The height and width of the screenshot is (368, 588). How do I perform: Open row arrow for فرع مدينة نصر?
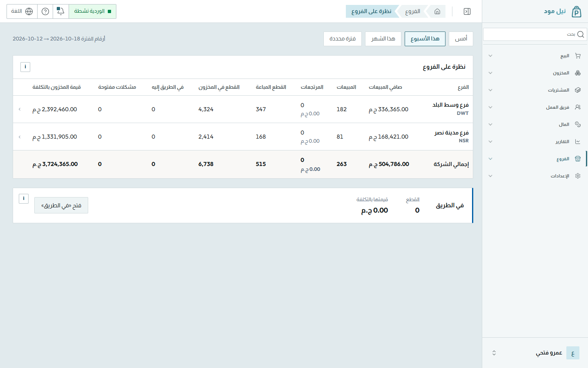[20, 137]
